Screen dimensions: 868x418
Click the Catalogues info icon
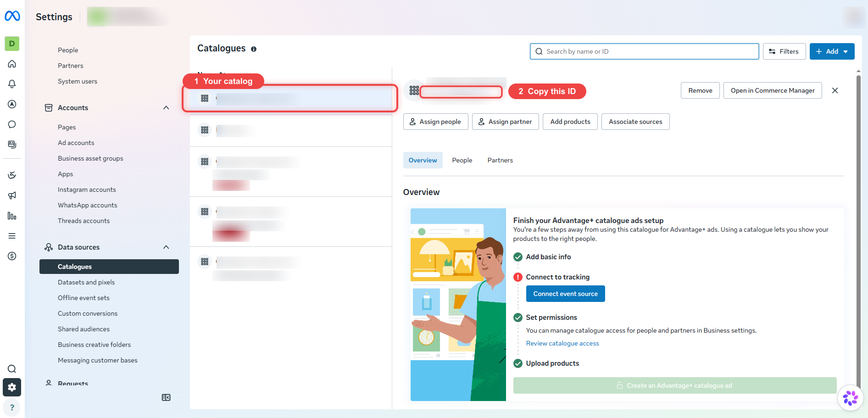tap(254, 49)
